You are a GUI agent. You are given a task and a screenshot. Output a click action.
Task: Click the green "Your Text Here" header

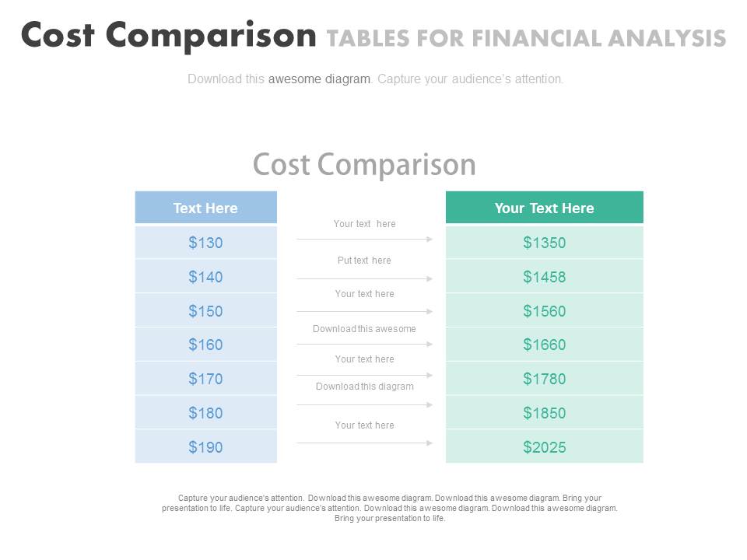[x=545, y=207]
